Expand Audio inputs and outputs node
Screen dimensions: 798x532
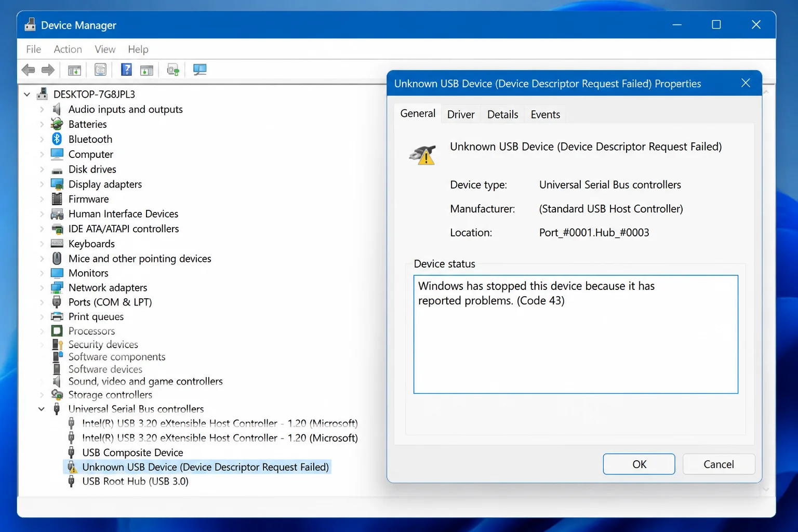pyautogui.click(x=42, y=109)
